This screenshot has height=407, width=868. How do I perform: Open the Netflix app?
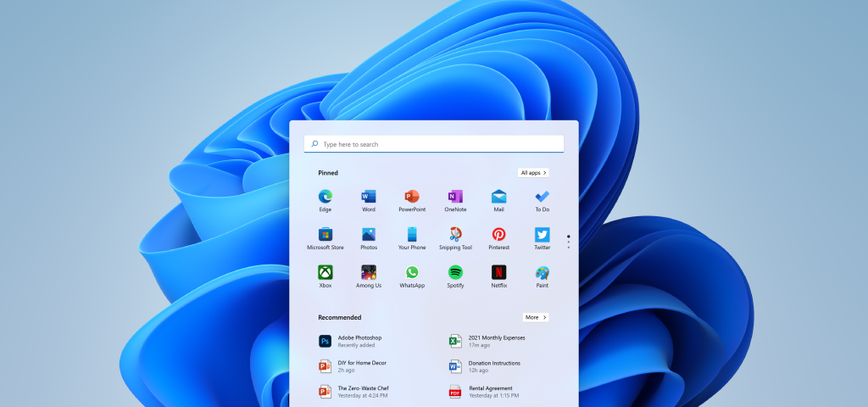pyautogui.click(x=498, y=276)
